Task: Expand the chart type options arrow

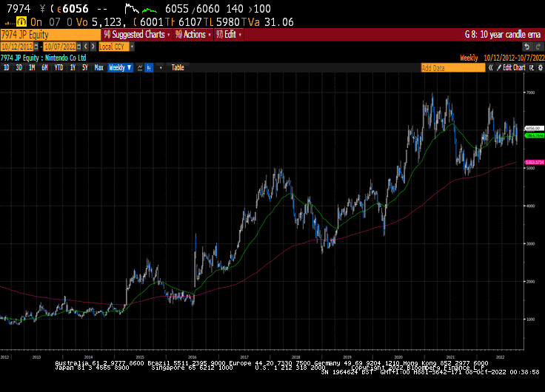Action: 161,68
